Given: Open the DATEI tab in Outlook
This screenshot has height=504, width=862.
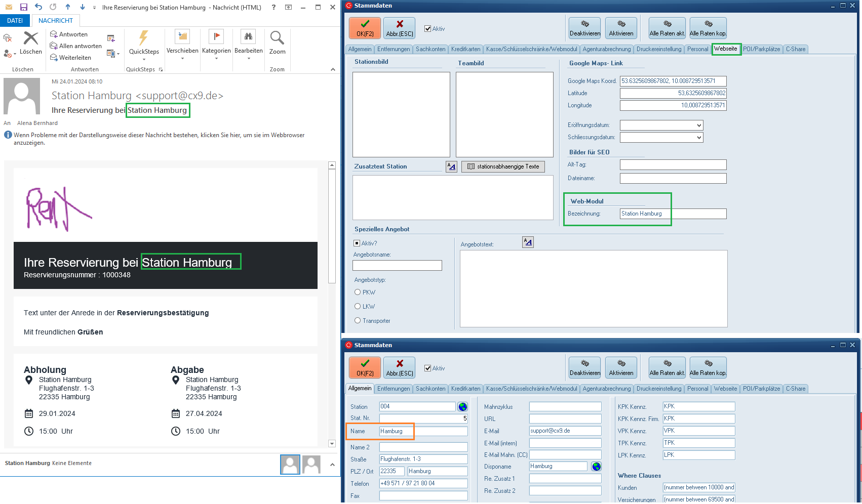Looking at the screenshot, I should click(15, 21).
